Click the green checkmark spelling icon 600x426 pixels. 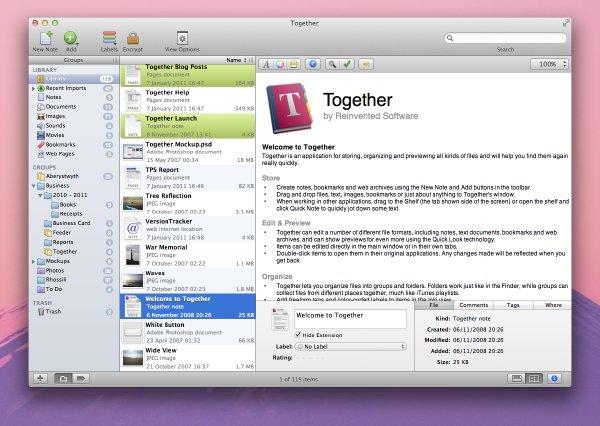[347, 64]
